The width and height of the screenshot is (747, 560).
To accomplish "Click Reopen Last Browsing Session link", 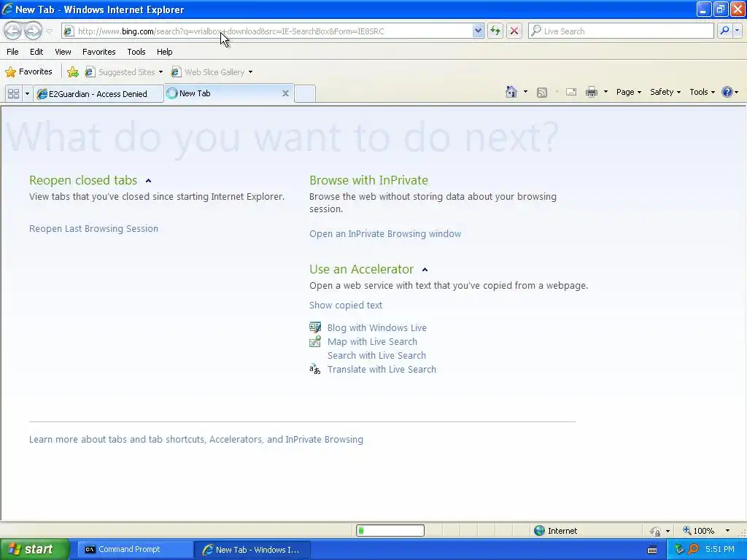I will click(93, 228).
